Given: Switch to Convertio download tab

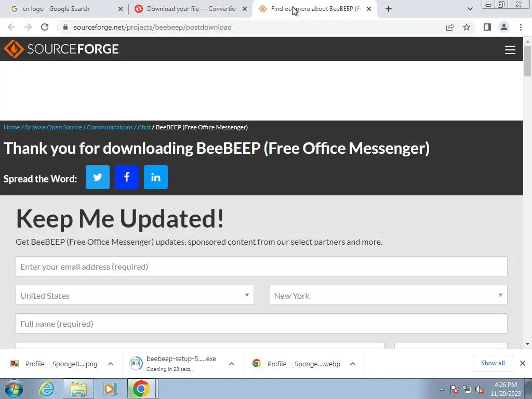Looking at the screenshot, I should 191,9.
